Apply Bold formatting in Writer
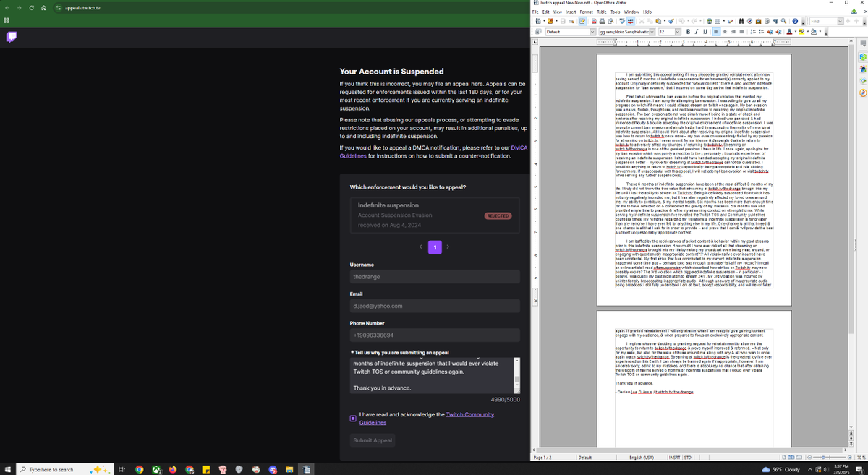 [x=688, y=32]
